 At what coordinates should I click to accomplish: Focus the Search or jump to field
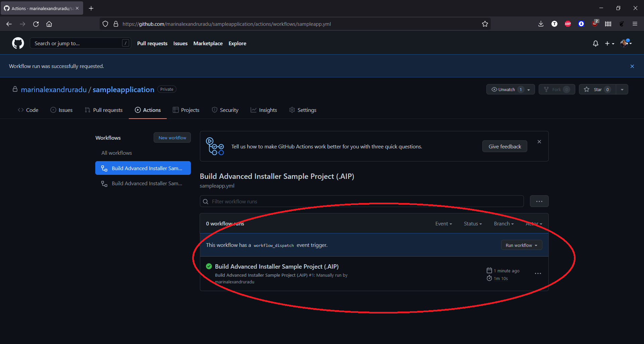80,43
